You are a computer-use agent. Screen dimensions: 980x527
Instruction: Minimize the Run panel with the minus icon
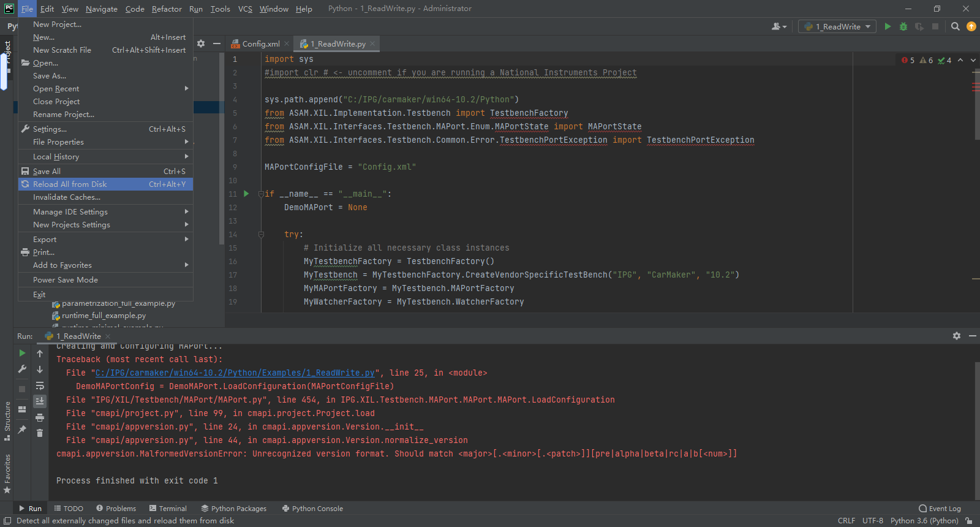(x=972, y=336)
